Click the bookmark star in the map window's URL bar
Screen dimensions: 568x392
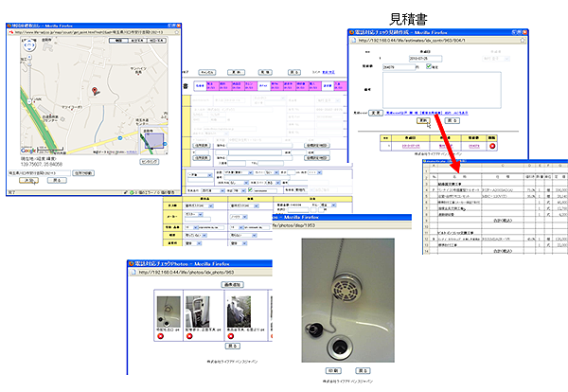click(177, 32)
